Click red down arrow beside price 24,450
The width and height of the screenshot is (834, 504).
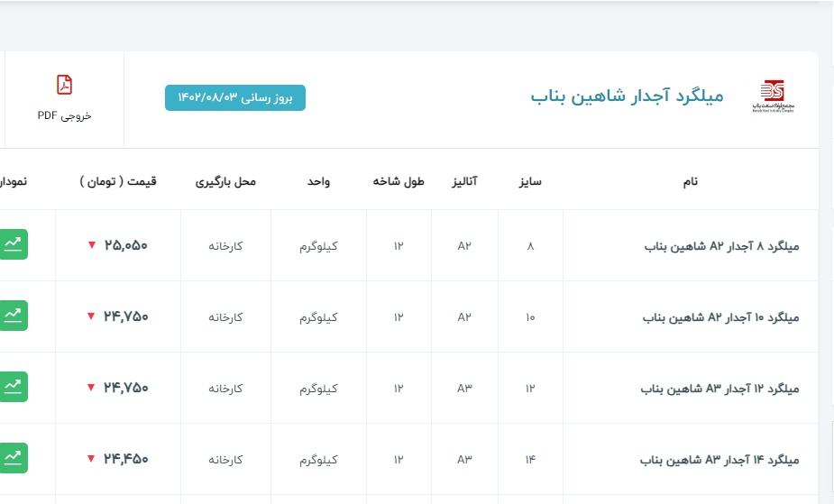pos(91,459)
